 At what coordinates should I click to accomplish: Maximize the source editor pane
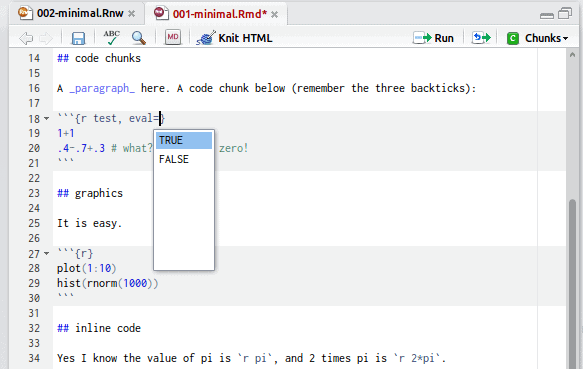point(565,14)
